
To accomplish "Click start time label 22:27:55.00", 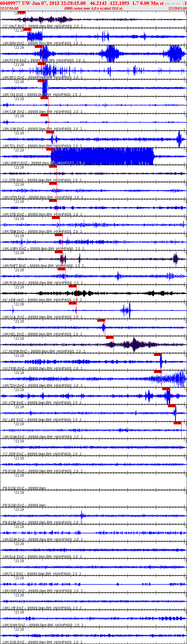I will (9, 9).
